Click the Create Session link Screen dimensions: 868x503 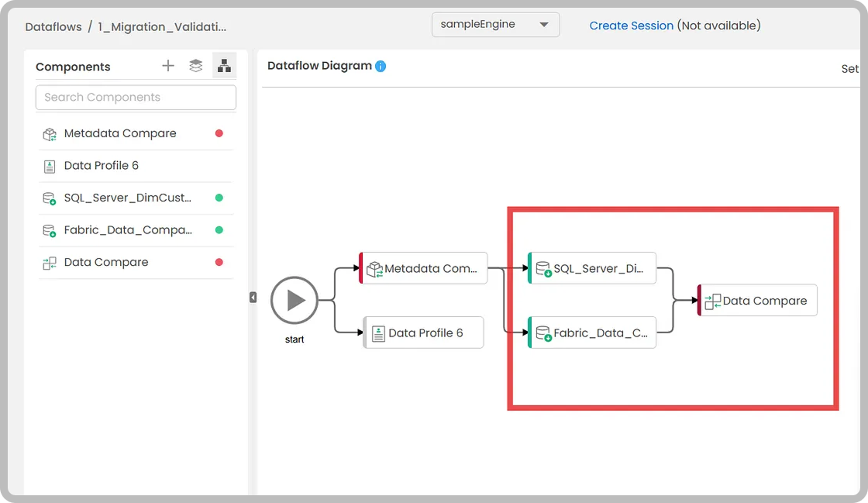click(631, 26)
